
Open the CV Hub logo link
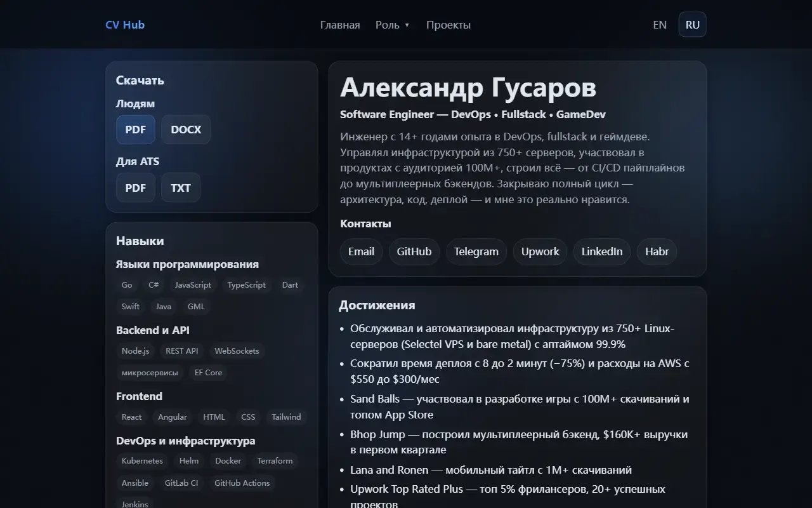125,25
